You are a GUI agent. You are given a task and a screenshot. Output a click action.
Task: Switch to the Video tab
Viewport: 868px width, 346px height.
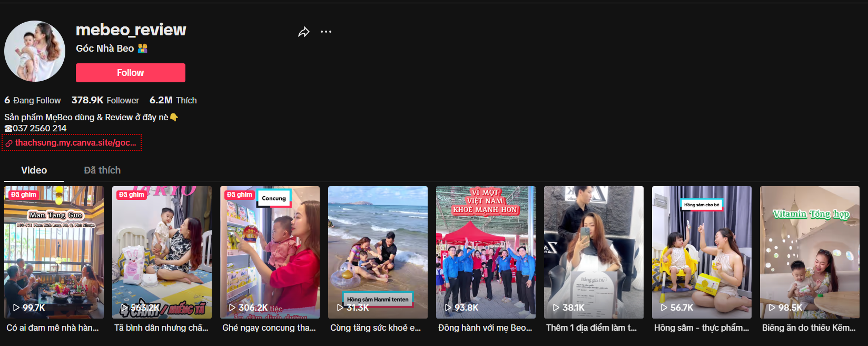point(34,170)
